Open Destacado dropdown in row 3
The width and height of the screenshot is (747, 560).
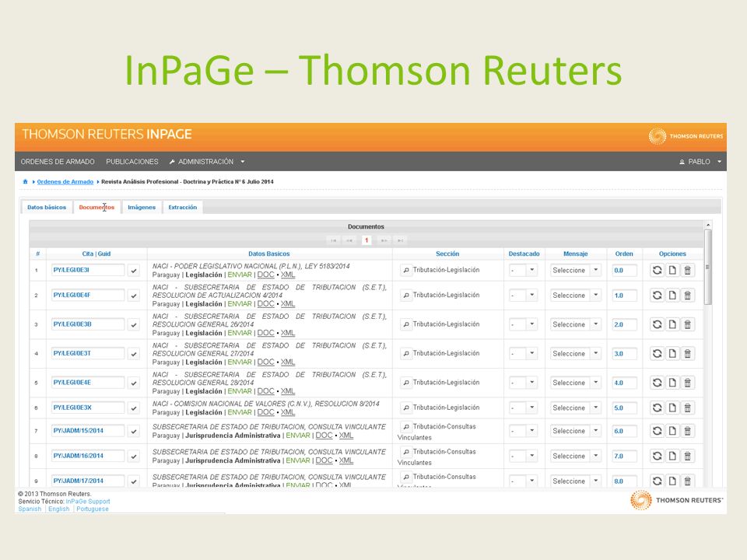pos(523,324)
